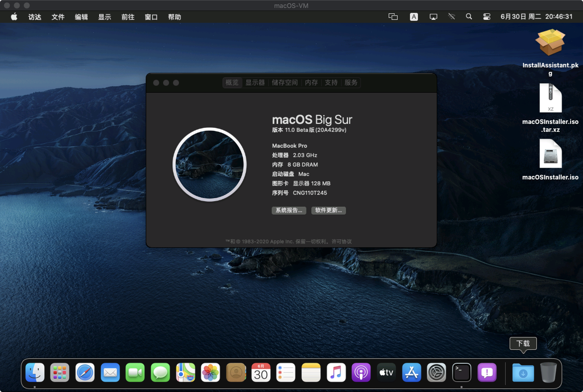Screen dimensions: 583x392
Task: Open Finder from the Dock
Action: point(35,372)
